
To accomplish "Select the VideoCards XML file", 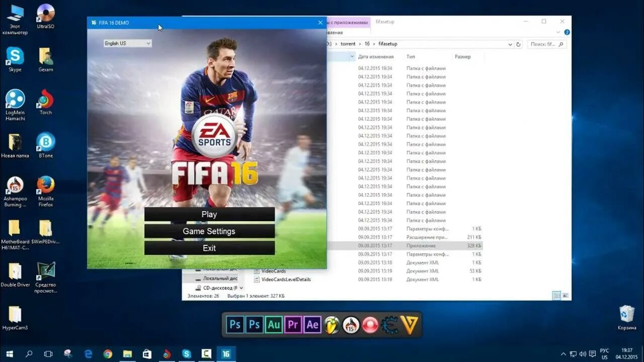I will [x=274, y=271].
